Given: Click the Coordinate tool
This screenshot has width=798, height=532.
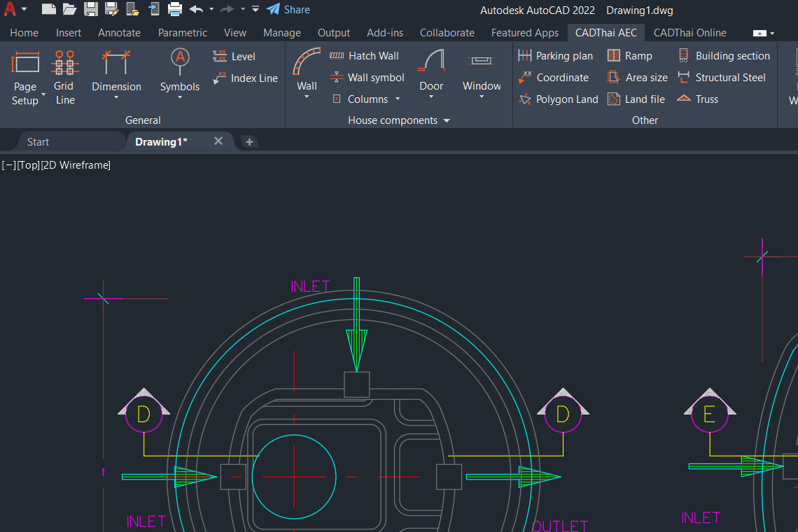Looking at the screenshot, I should point(553,78).
